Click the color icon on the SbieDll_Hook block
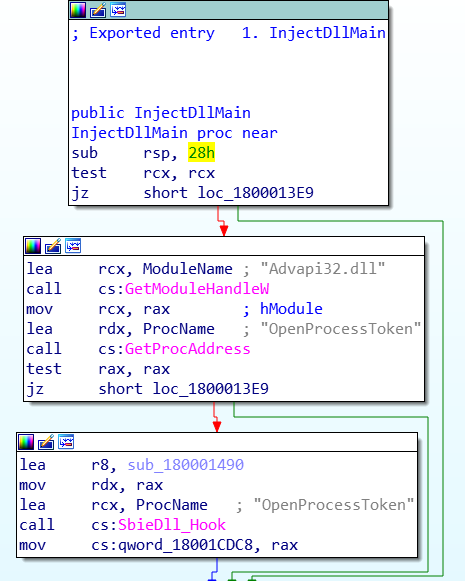The image size is (465, 581). (26, 442)
